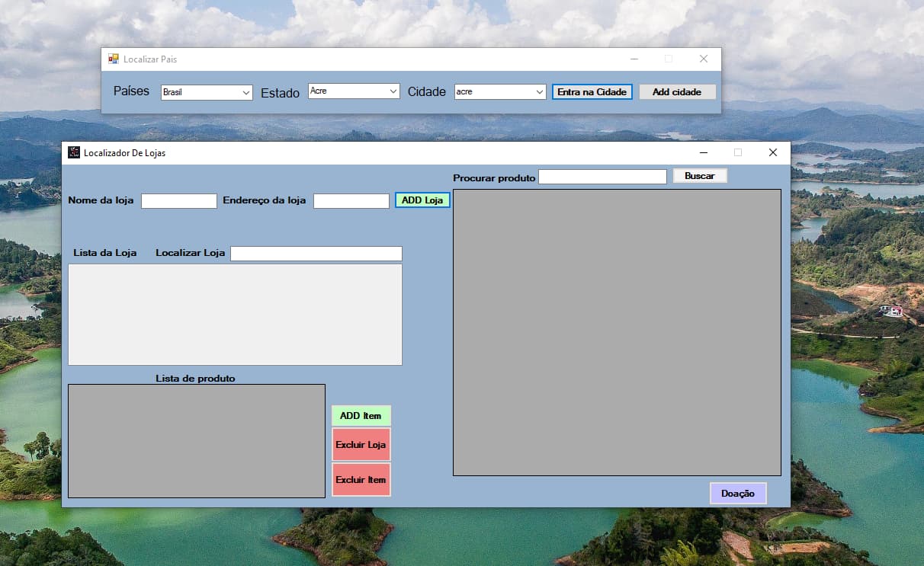Click the green ADD Item button
Viewport: 924px width, 566px height.
(361, 416)
